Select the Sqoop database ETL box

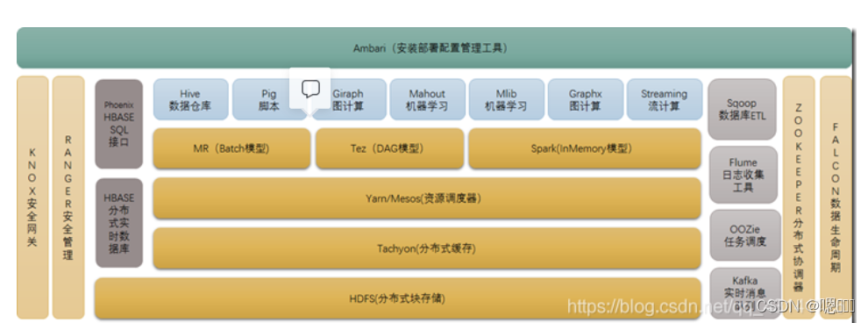pos(742,109)
